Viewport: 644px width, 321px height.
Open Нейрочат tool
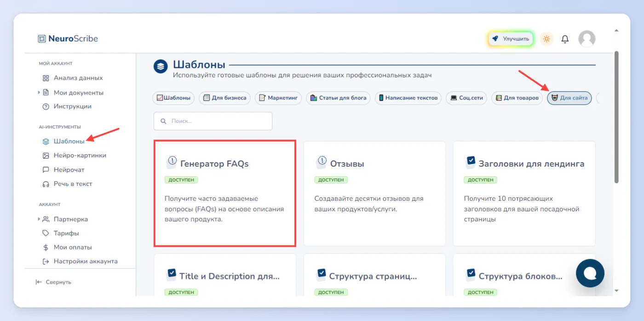tap(69, 170)
